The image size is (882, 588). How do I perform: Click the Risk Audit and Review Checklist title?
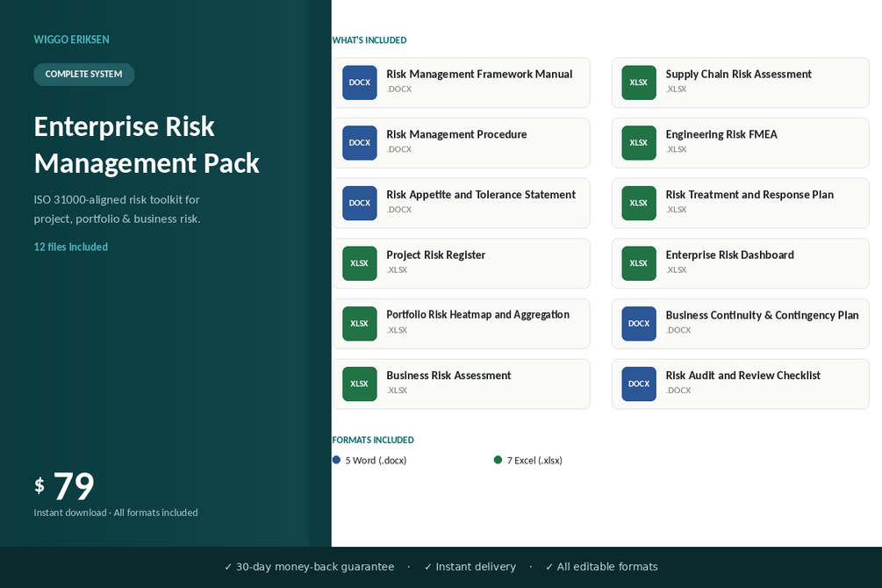pyautogui.click(x=743, y=376)
